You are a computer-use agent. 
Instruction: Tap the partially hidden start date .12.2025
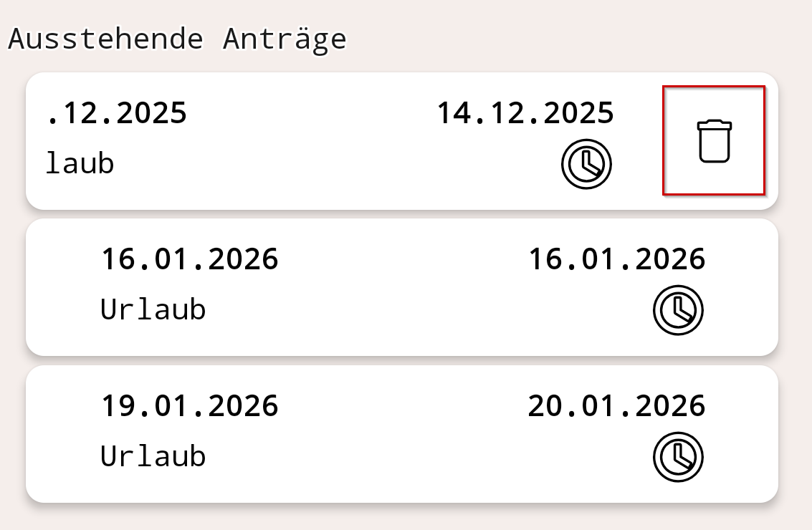tap(116, 113)
